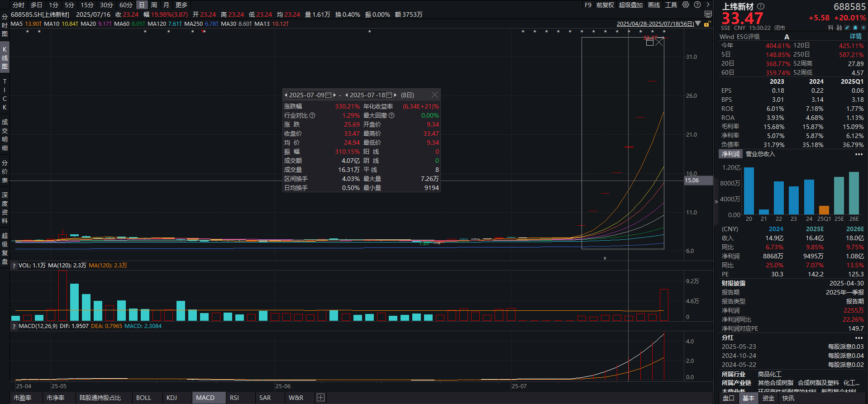Select the 营业总收入 chart toggle

760,154
